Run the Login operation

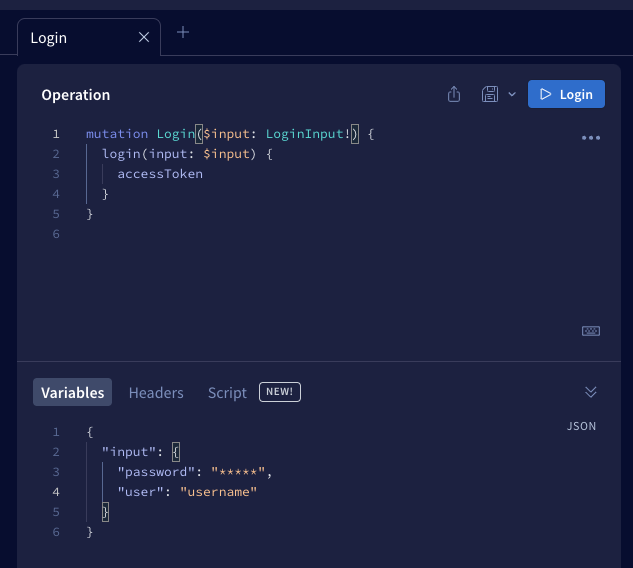pos(566,94)
